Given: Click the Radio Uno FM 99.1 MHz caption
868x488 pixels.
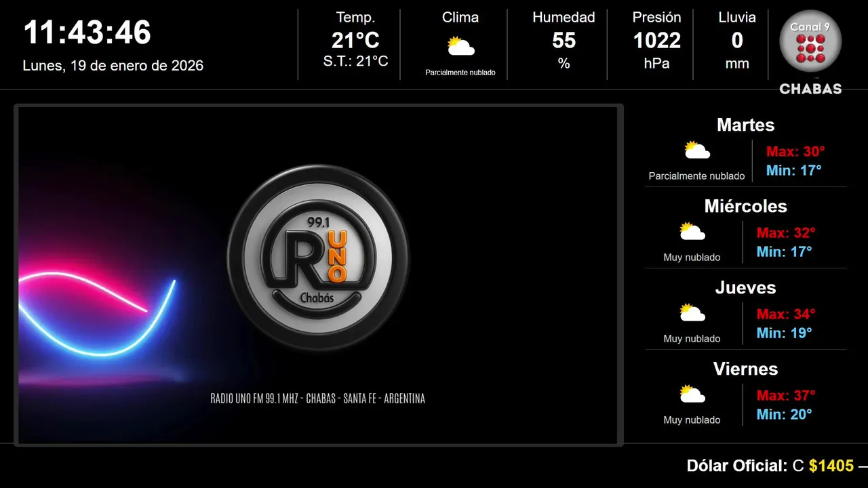Looking at the screenshot, I should (318, 399).
